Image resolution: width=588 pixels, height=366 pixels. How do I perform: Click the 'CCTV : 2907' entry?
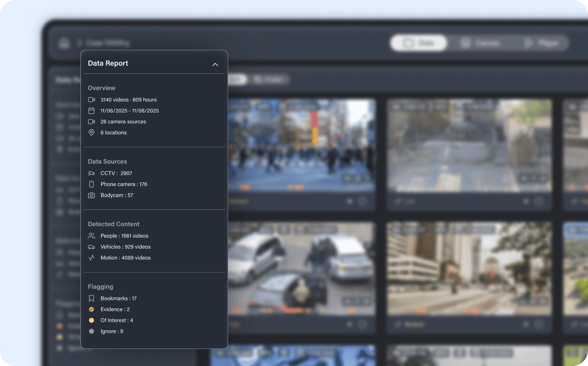tap(116, 173)
